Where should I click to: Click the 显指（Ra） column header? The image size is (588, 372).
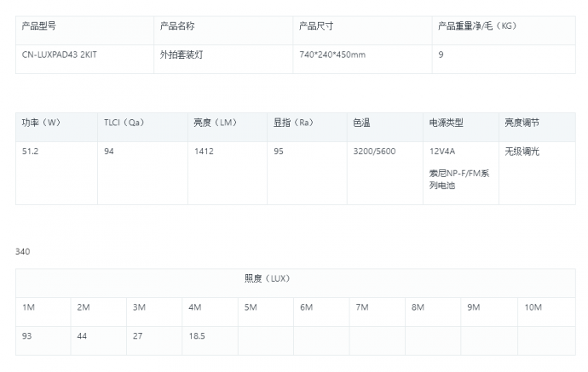[294, 123]
